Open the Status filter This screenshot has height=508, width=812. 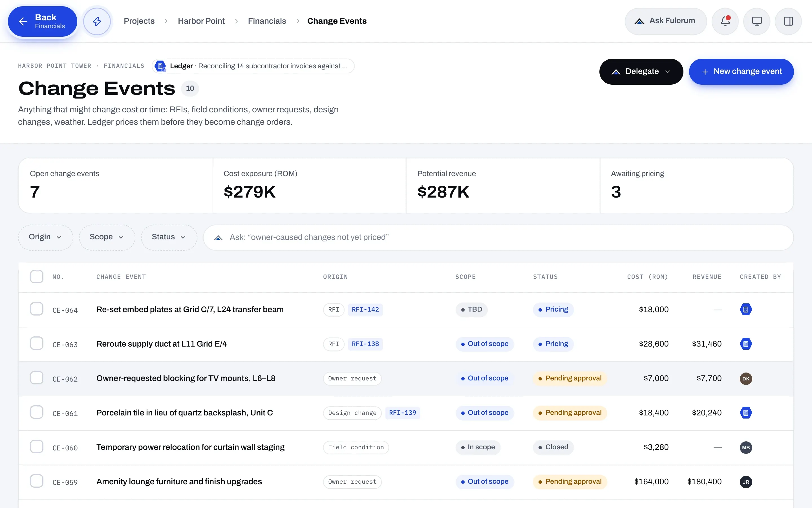pyautogui.click(x=169, y=237)
